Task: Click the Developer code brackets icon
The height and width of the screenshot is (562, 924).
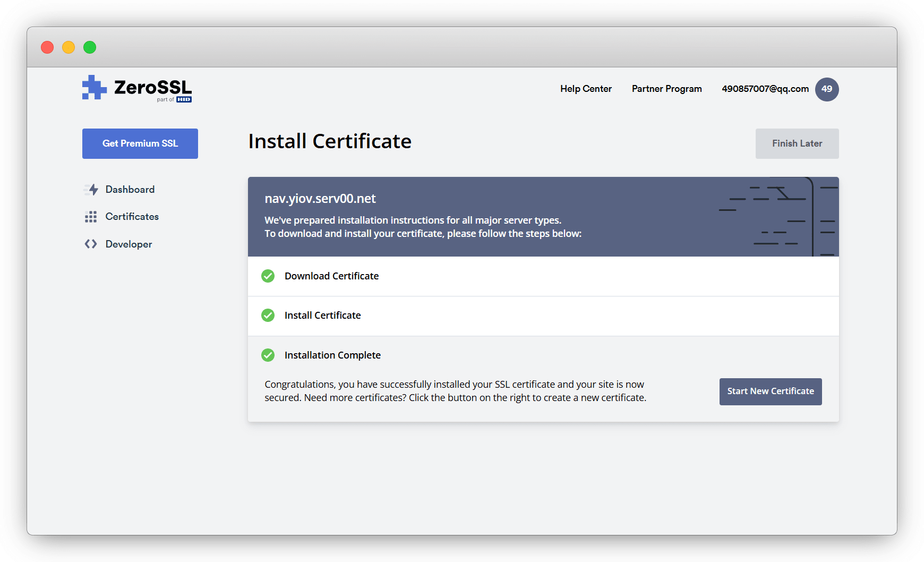Action: tap(91, 244)
